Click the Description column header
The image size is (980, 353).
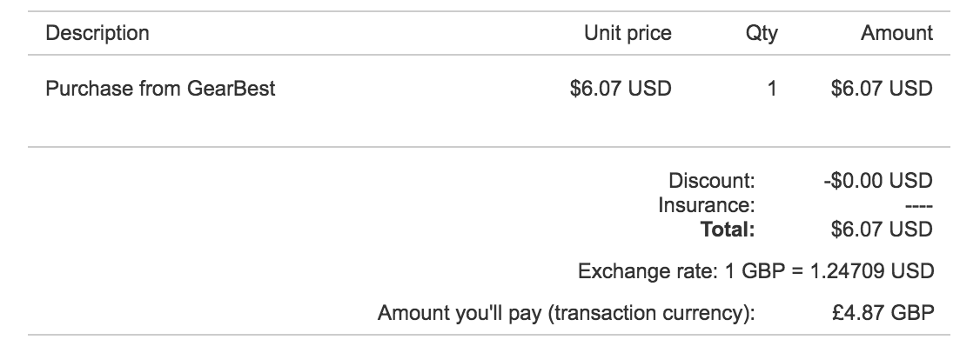click(97, 33)
